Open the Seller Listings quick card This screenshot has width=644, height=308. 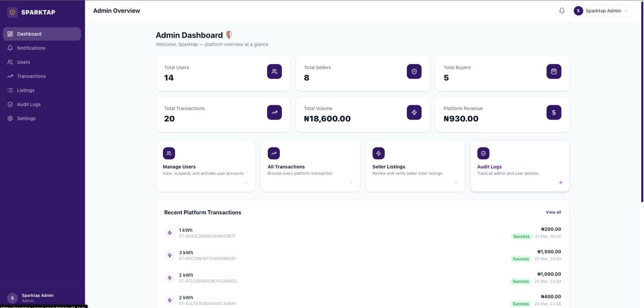tap(415, 166)
